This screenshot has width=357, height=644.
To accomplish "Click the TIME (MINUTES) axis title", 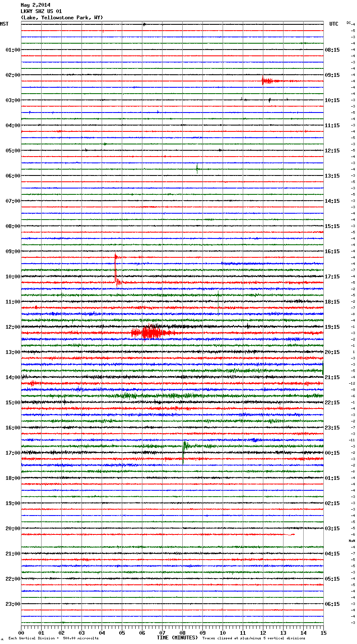I will pyautogui.click(x=177, y=638).
